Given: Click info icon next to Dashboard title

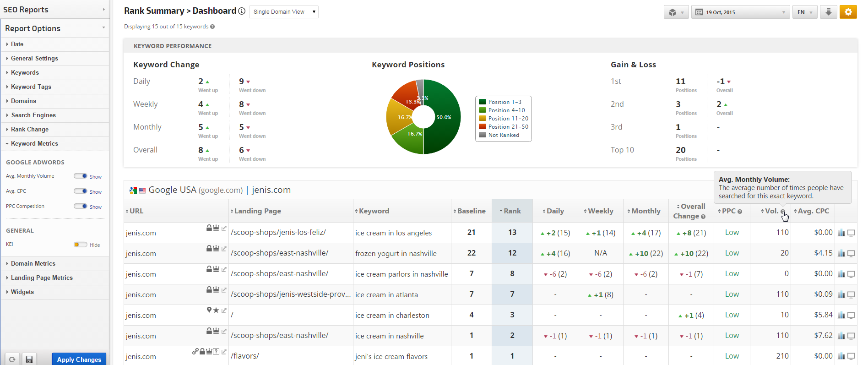Looking at the screenshot, I should pyautogui.click(x=242, y=11).
